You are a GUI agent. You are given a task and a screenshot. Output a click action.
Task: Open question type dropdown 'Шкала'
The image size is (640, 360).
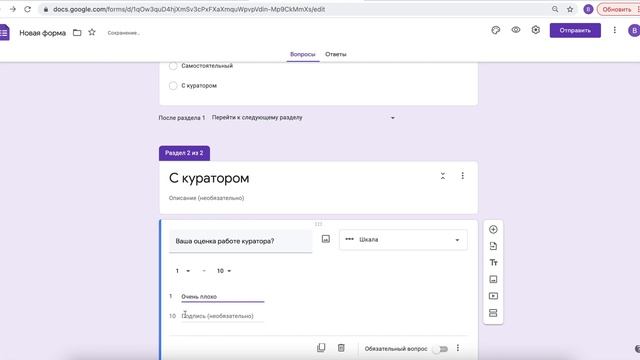[403, 240]
